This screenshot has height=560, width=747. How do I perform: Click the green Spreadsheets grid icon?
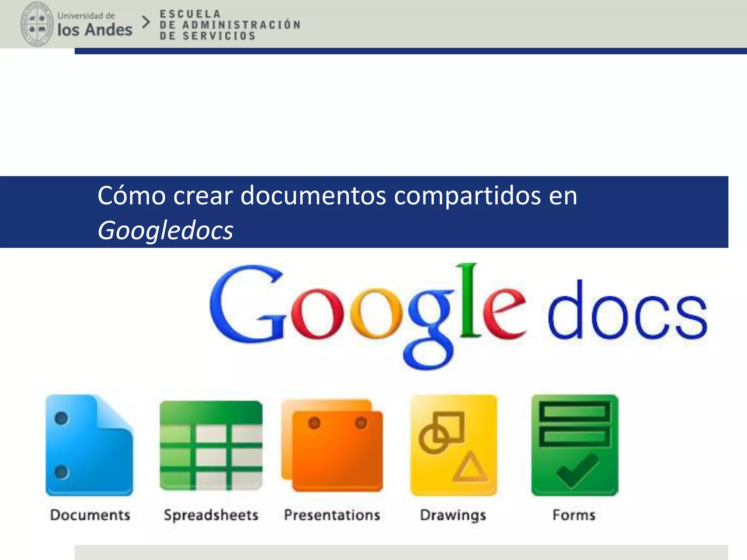coord(211,445)
